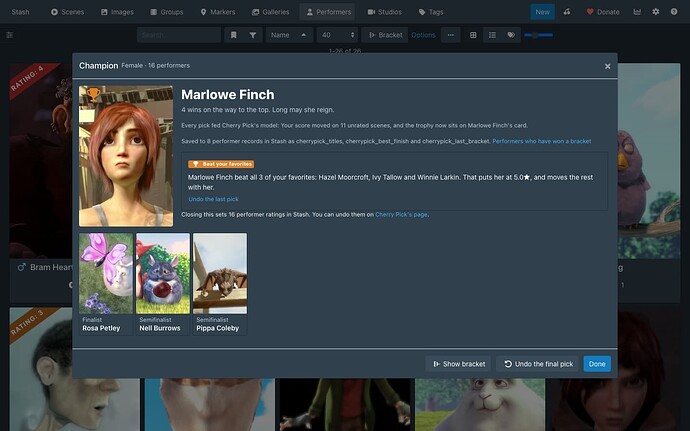Click the Done button
This screenshot has width=690, height=431.
(597, 364)
